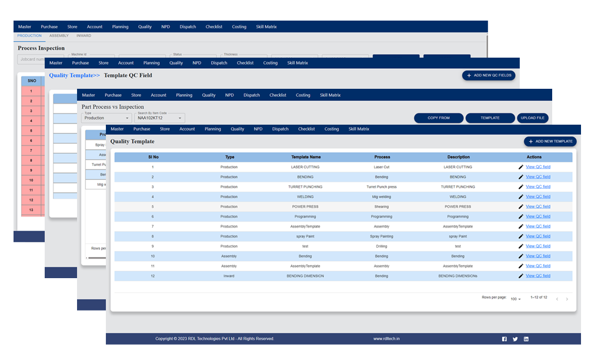Viewport: 591px width, 364px height.
Task: Click the UPLOAD FILE button
Action: [532, 118]
